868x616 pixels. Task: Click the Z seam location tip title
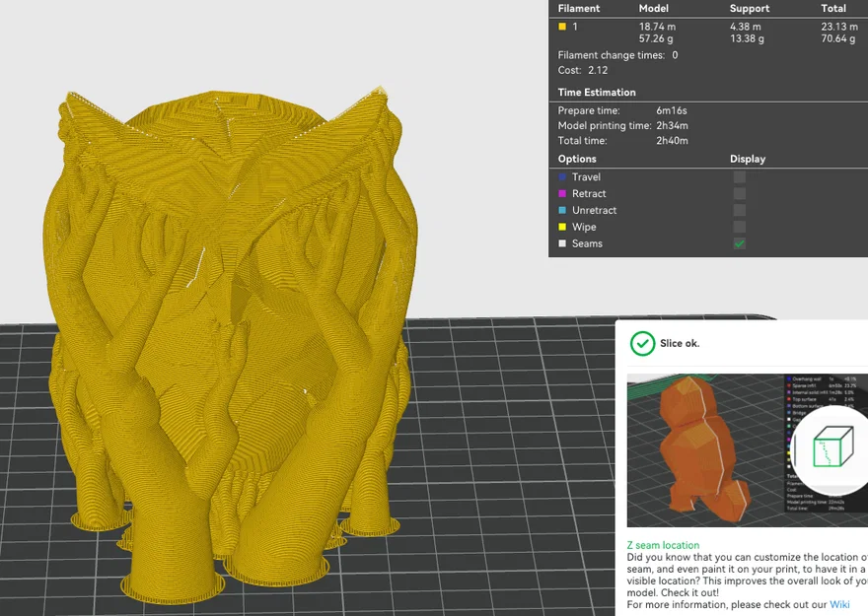tap(663, 545)
